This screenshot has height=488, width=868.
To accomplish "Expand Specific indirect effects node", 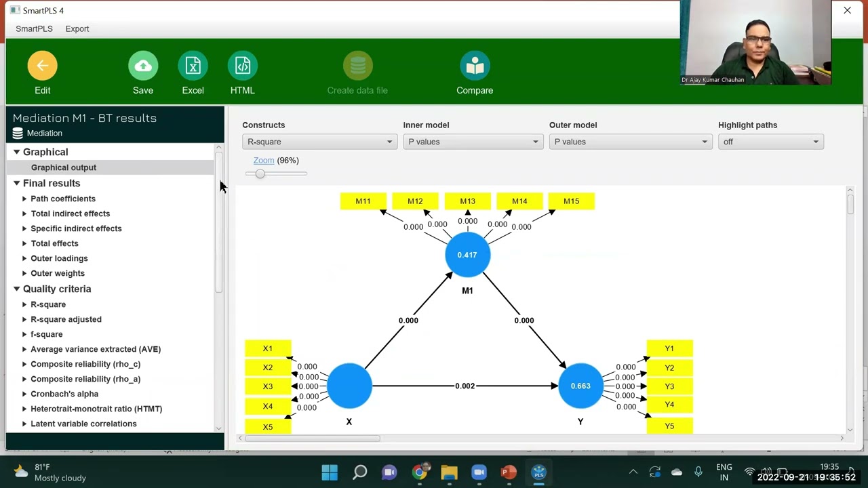I will [24, 228].
